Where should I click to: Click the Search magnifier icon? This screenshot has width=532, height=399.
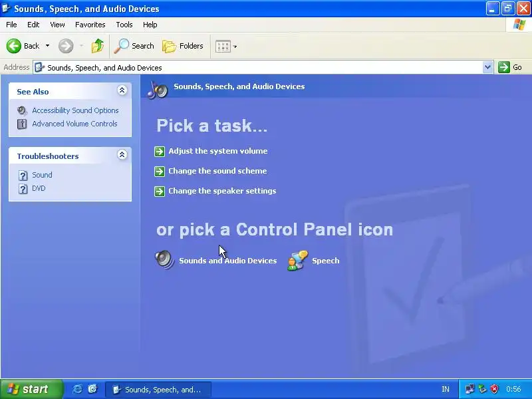122,46
